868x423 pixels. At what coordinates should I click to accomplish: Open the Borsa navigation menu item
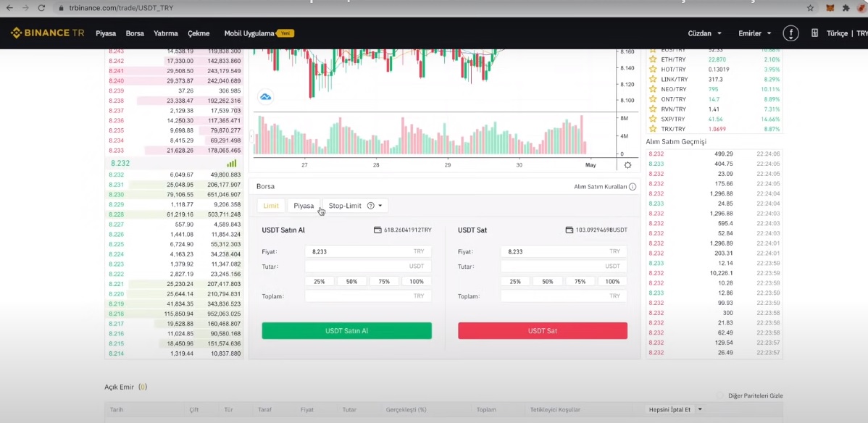tap(135, 33)
